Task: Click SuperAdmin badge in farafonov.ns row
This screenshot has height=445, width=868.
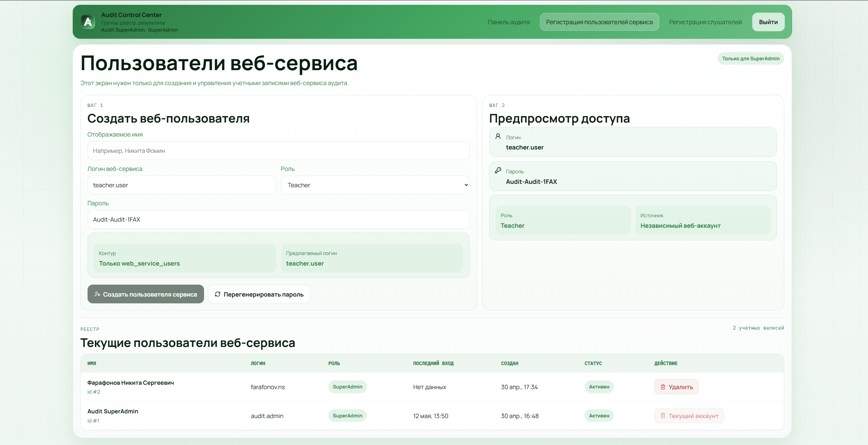Action: click(347, 387)
